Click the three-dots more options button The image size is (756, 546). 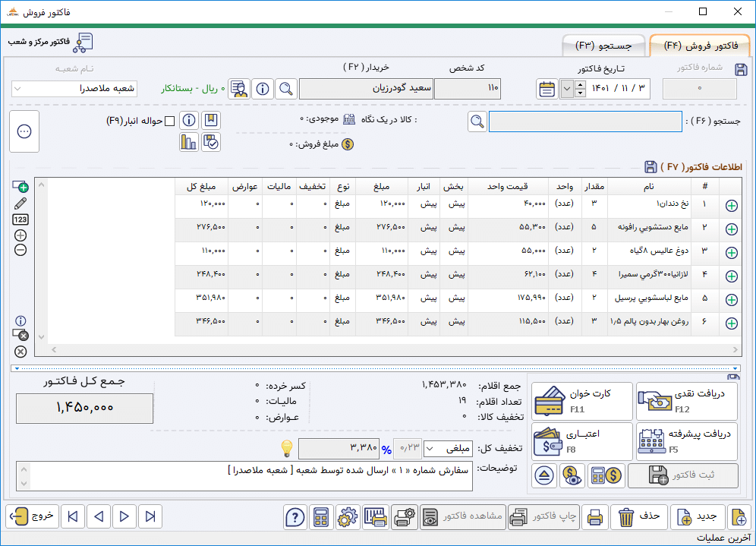(x=24, y=131)
